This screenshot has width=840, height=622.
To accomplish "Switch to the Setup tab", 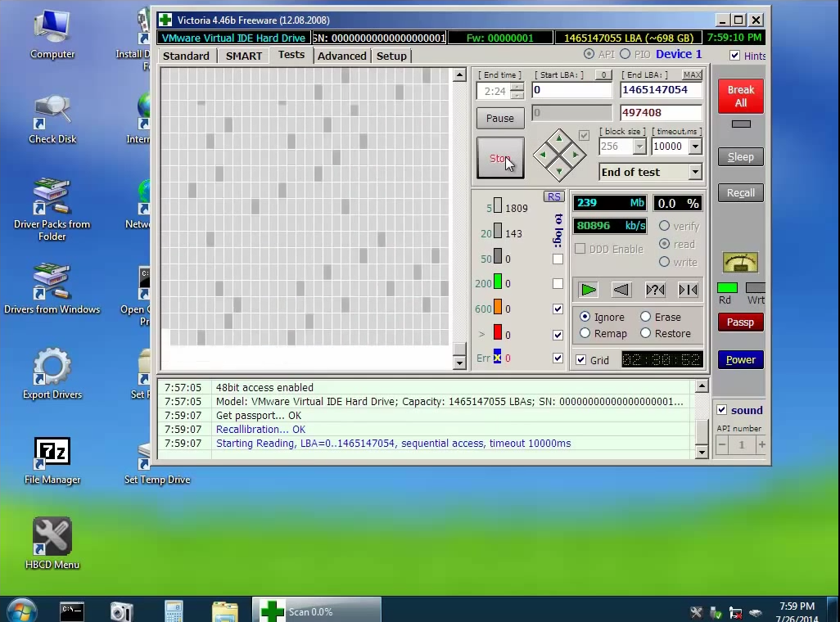I will pyautogui.click(x=391, y=56).
